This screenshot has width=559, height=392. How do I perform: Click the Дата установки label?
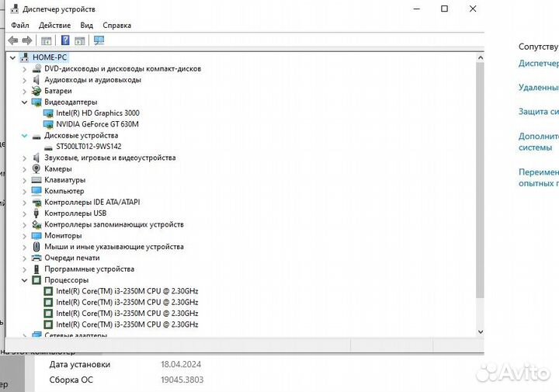[x=80, y=365]
